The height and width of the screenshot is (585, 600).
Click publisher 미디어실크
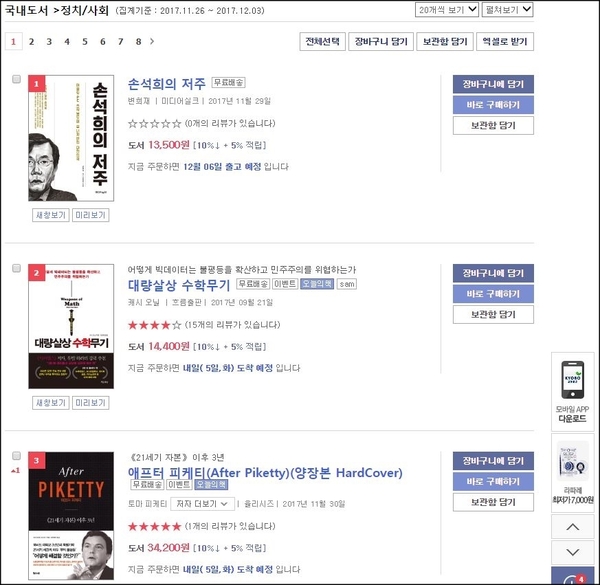point(180,101)
